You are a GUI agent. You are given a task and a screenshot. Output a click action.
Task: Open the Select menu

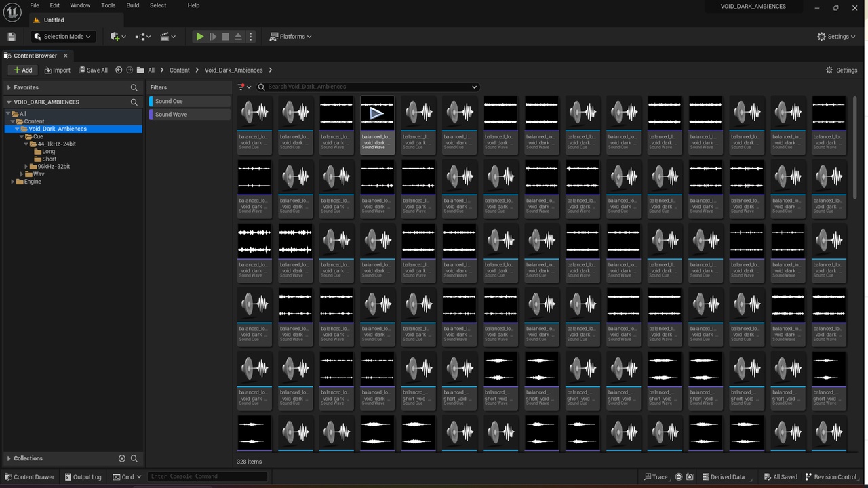[158, 5]
